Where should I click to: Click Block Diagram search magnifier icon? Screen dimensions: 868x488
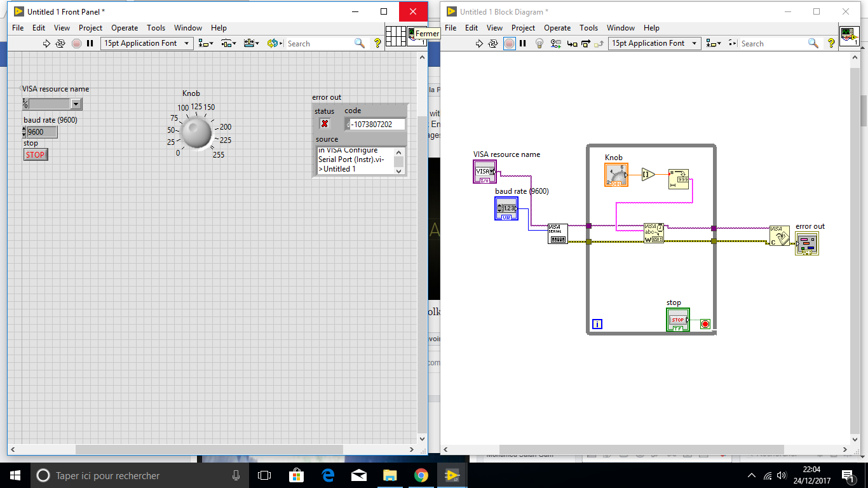[x=813, y=43]
